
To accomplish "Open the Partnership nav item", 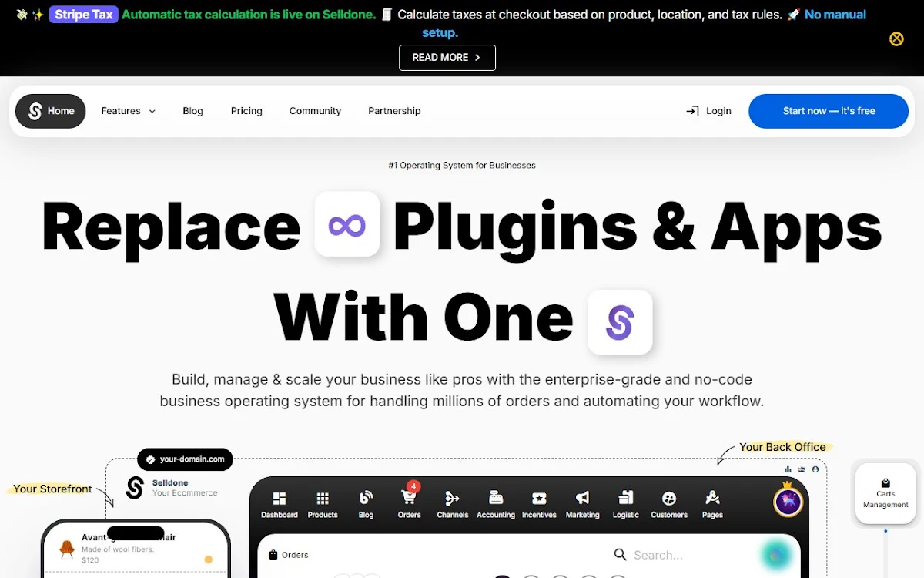I will click(394, 111).
